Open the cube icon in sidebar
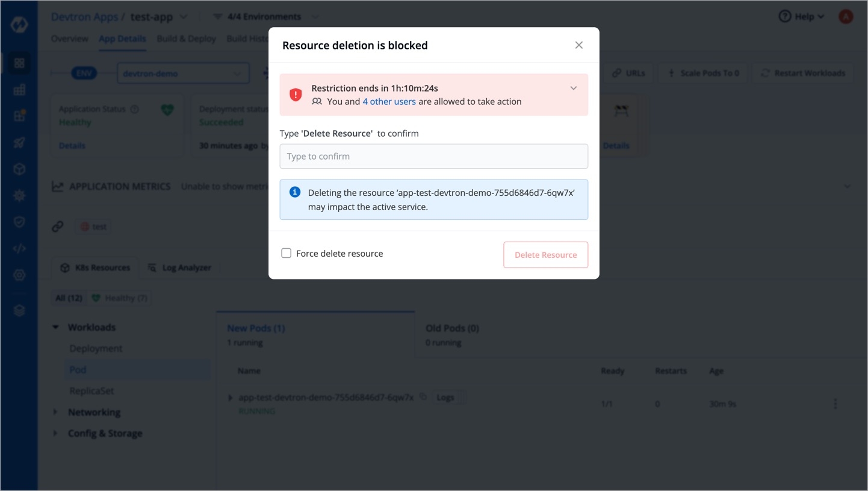The height and width of the screenshot is (491, 868). pyautogui.click(x=19, y=169)
